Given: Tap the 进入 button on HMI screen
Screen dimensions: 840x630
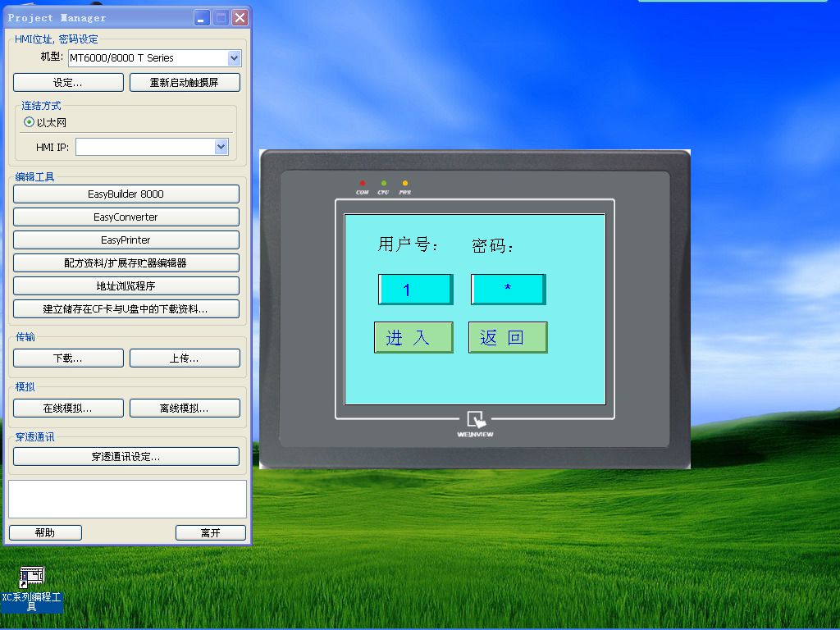Looking at the screenshot, I should click(413, 337).
